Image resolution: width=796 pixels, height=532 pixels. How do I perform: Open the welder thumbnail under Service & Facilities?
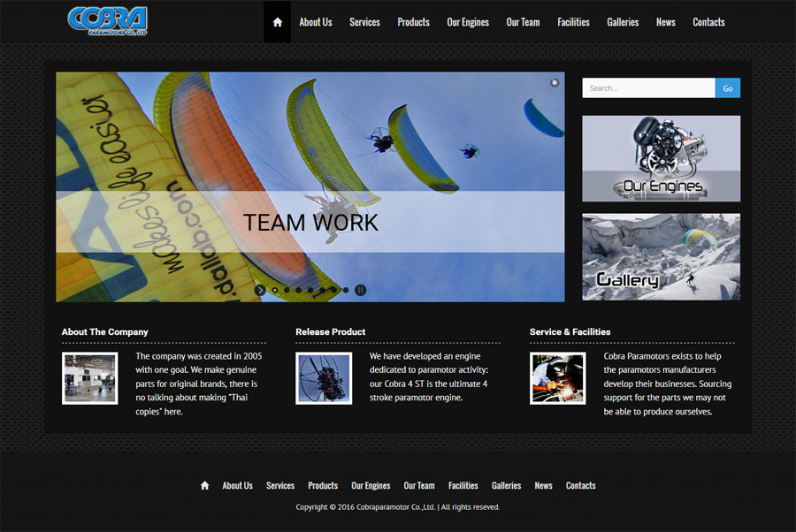[558, 378]
